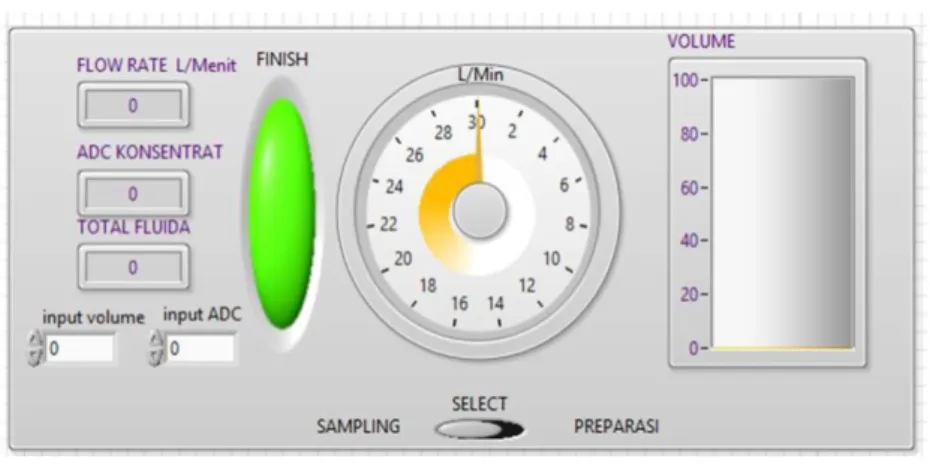Click the 6 mark on the gauge dial

tap(564, 185)
